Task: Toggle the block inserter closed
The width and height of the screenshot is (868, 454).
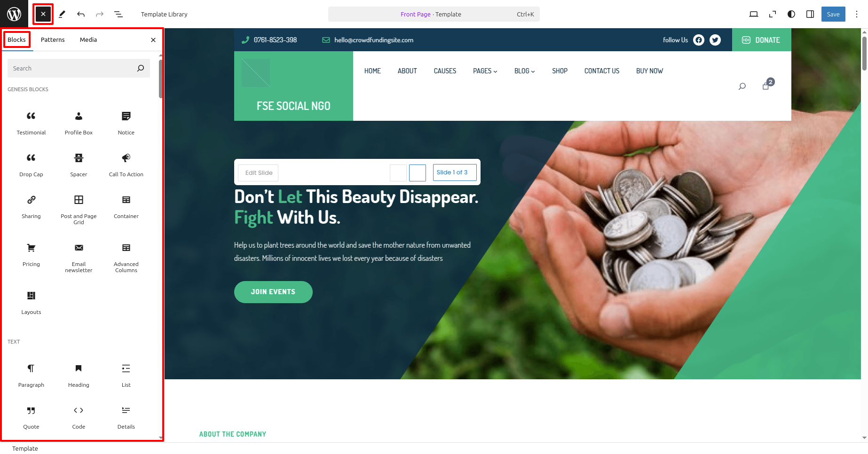Action: tap(43, 14)
